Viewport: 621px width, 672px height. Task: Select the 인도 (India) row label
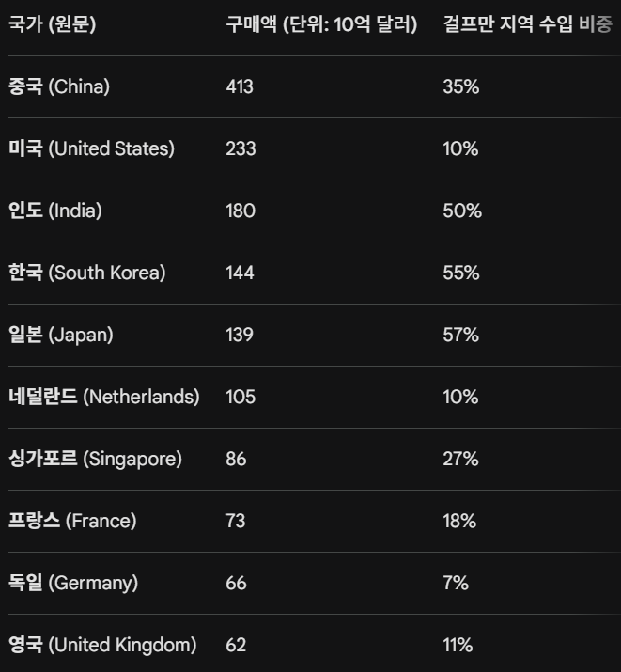click(54, 211)
